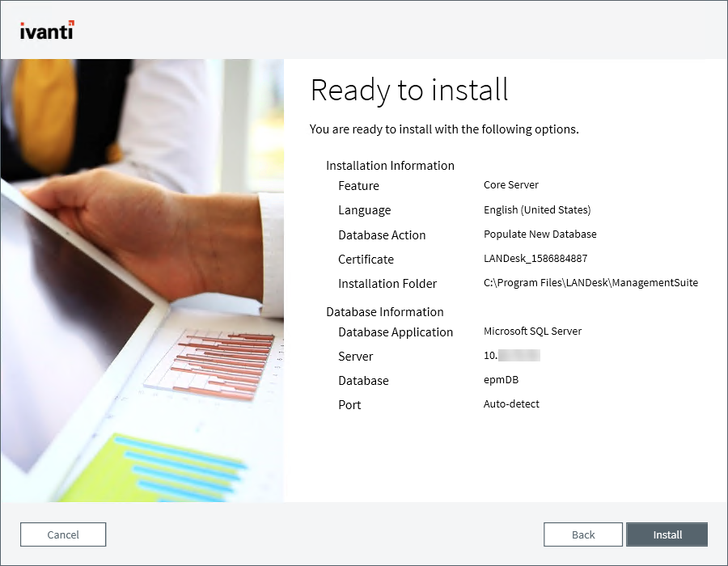Select the epmDB database name
728x566 pixels.
pos(501,380)
